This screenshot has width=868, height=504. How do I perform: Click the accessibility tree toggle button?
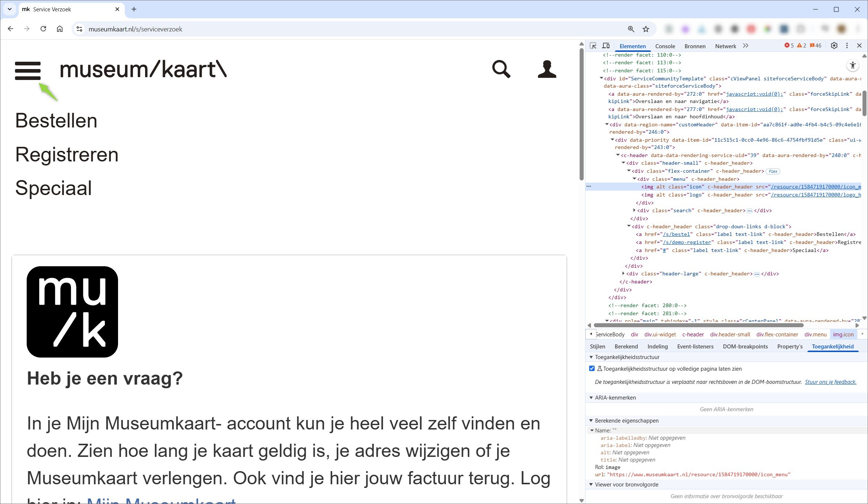[853, 65]
